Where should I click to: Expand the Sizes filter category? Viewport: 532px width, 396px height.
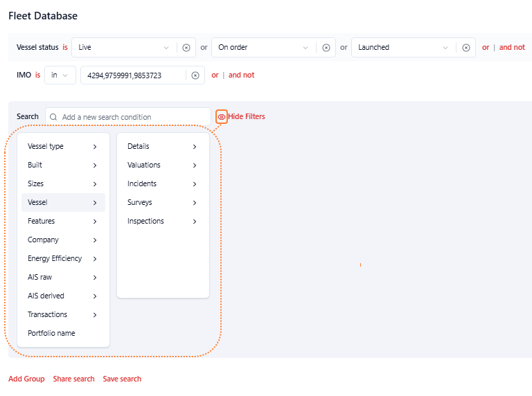pos(63,183)
